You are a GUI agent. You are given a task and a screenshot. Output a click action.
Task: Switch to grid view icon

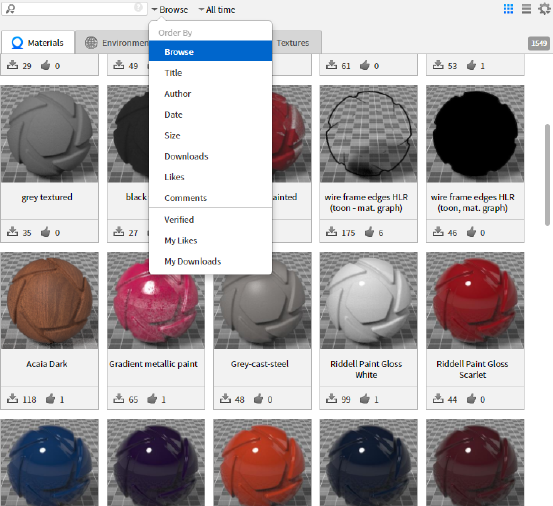coord(508,9)
